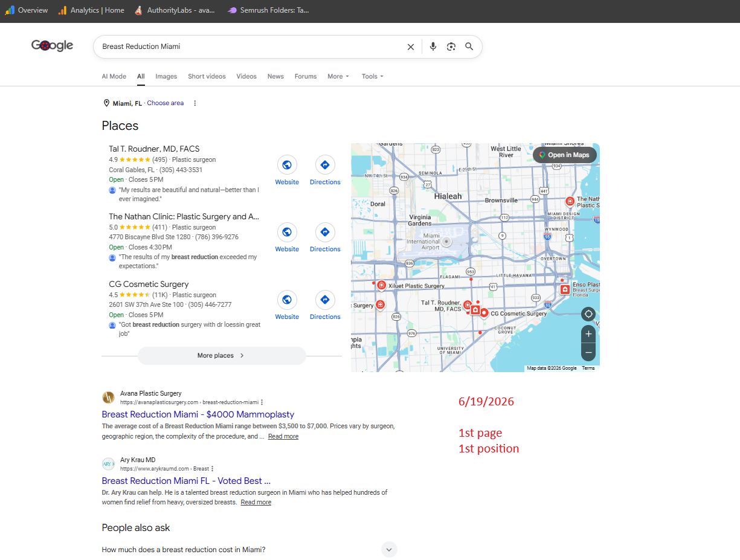The image size is (740, 560).
Task: Switch to the News tab
Action: coord(275,76)
